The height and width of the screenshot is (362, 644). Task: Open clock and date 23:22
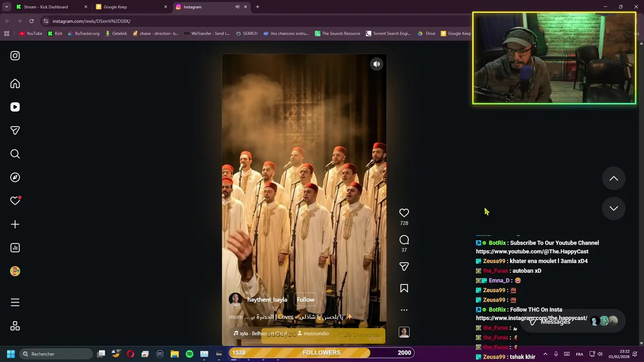click(x=618, y=354)
